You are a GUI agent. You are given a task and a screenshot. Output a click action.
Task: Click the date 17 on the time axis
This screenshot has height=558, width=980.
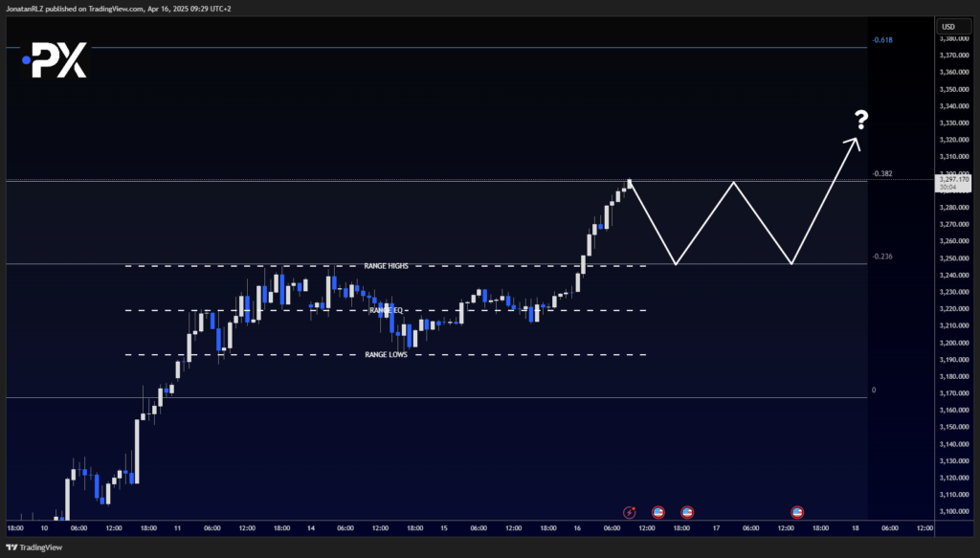(x=716, y=528)
